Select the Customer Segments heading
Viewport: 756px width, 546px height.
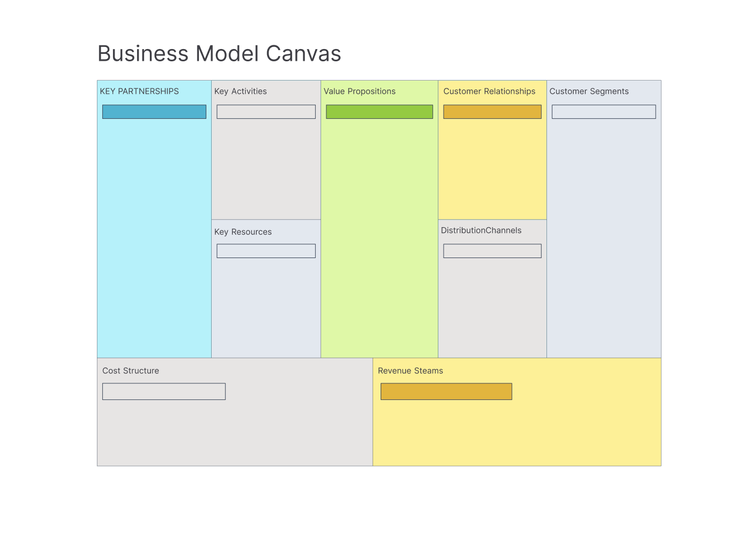point(589,91)
